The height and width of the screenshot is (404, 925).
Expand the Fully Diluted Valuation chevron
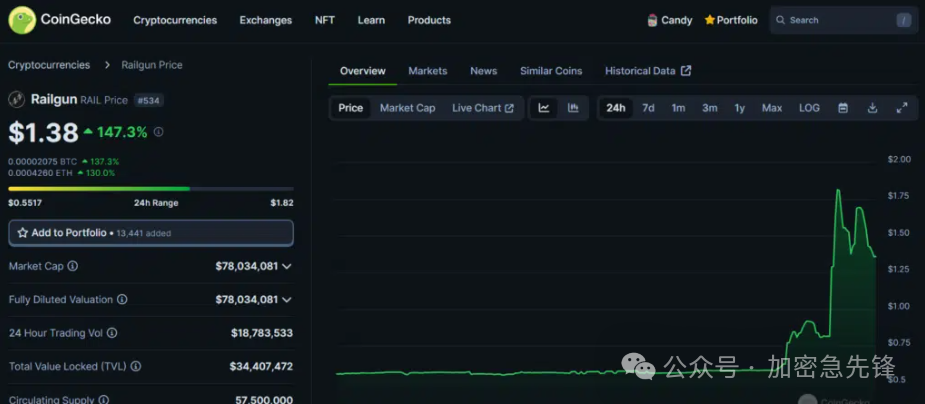(287, 300)
